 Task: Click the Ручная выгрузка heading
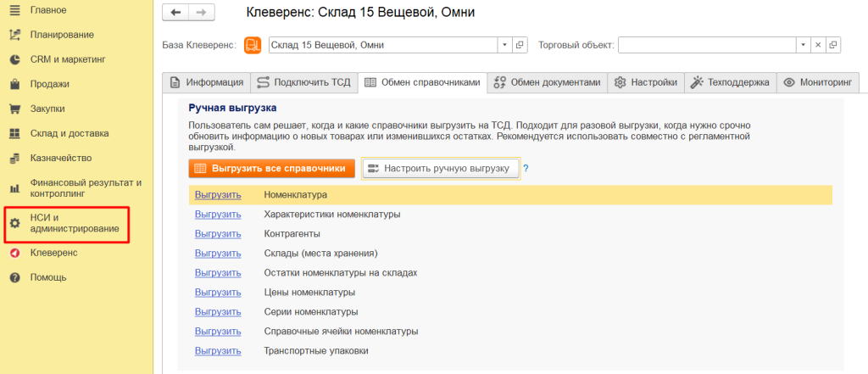click(x=232, y=108)
